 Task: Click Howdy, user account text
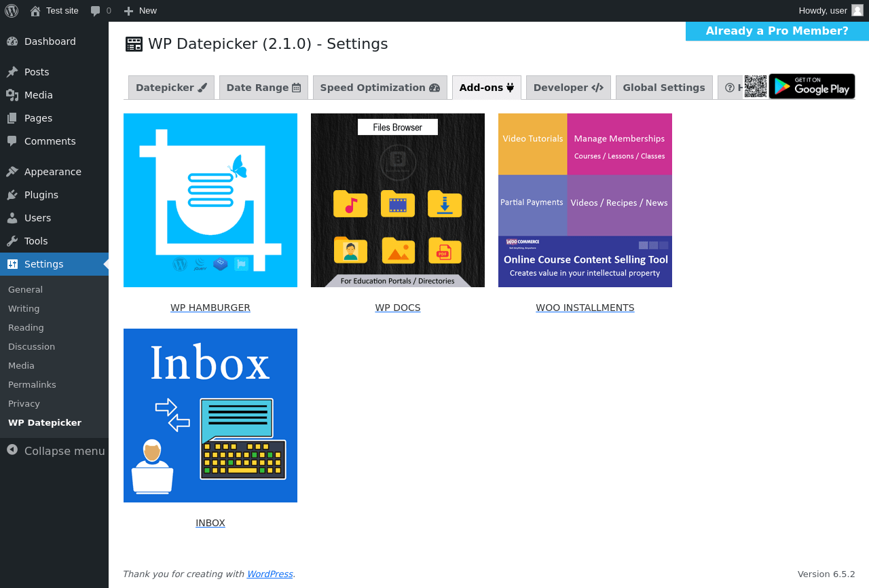[x=823, y=11]
